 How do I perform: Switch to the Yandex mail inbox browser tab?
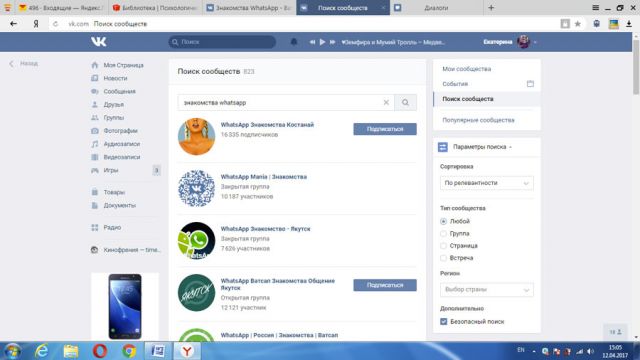pyautogui.click(x=62, y=8)
